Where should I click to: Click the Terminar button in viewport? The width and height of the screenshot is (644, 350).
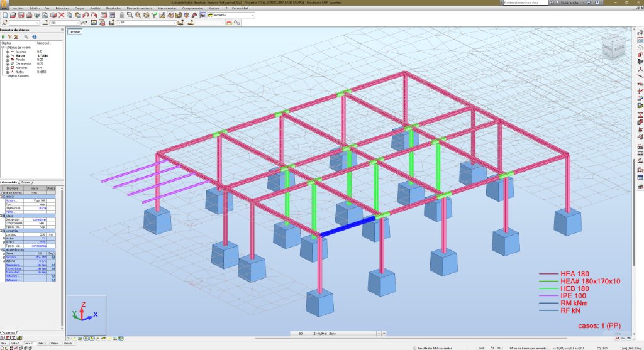pyautogui.click(x=75, y=31)
